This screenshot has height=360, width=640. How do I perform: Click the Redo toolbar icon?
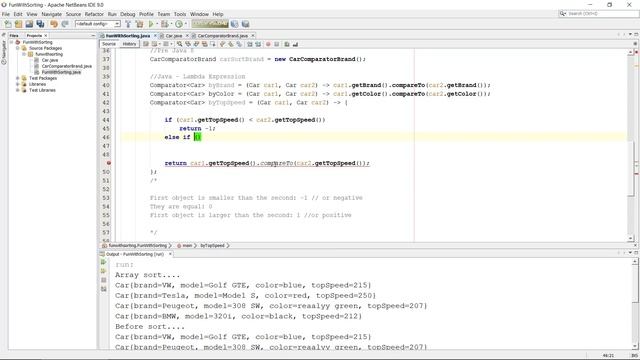[65, 24]
